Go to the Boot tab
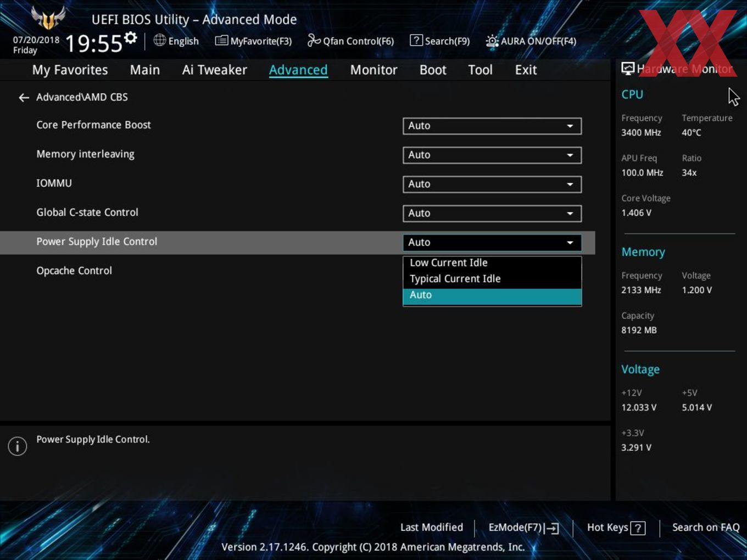Screen dimensions: 747x560 [x=433, y=70]
